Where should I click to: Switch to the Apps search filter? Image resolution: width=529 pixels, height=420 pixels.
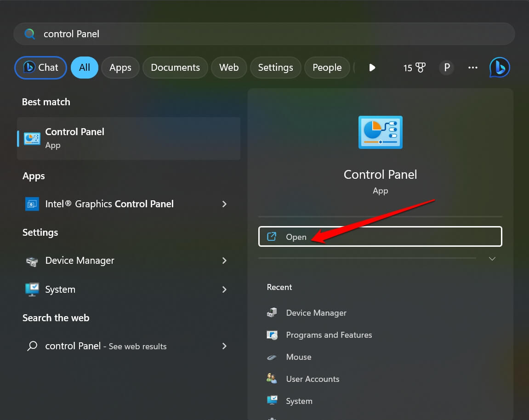120,67
